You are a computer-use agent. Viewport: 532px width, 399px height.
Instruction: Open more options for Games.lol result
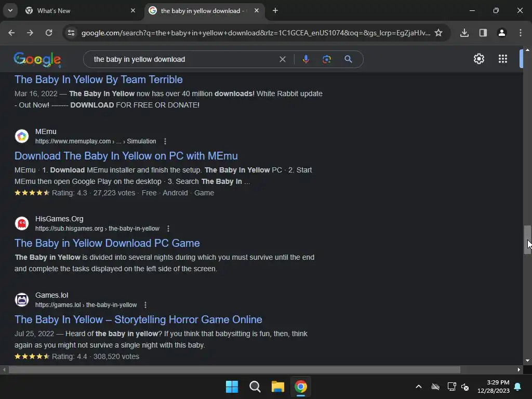pos(145,305)
